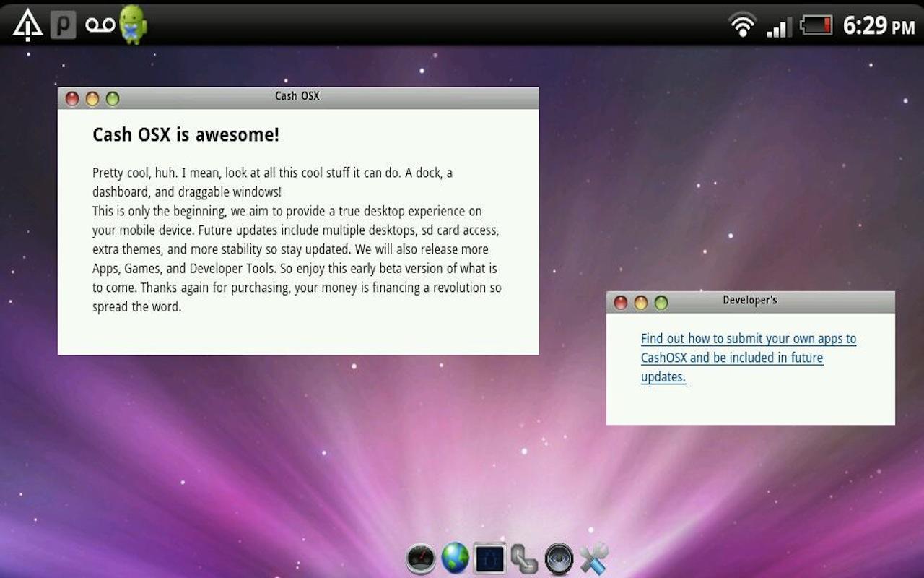The image size is (924, 578).
Task: Minimize the Cash OSX window with yellow button
Action: pyautogui.click(x=92, y=99)
